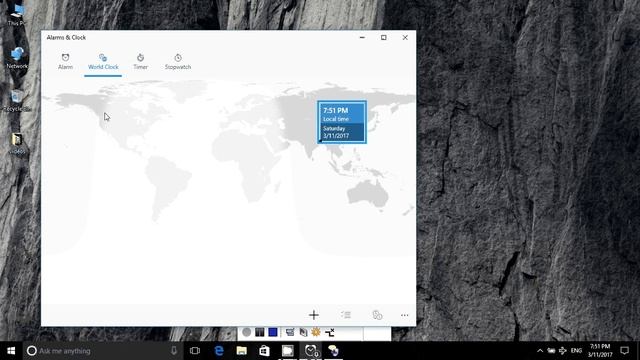Open the Store from taskbar

click(x=264, y=351)
